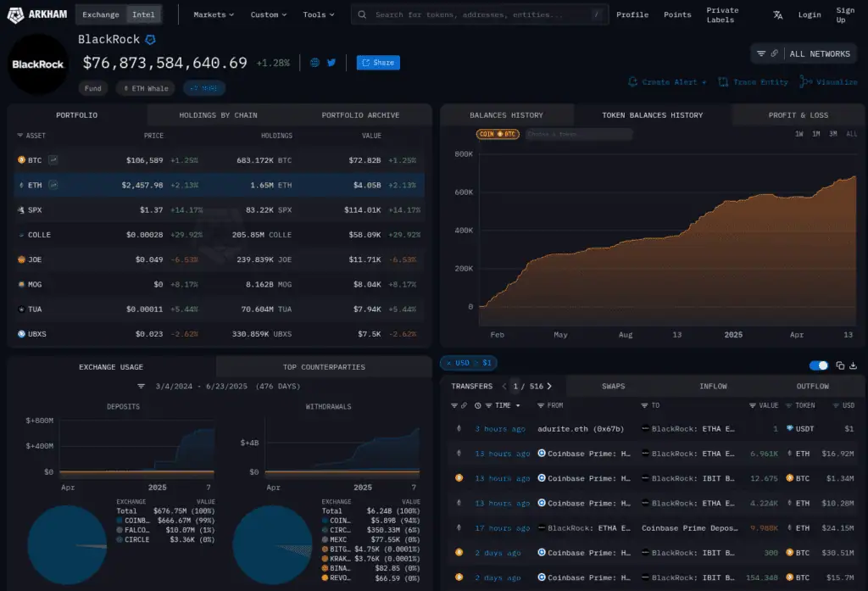
Task: Open the Time column sort dropdown
Action: tap(518, 406)
